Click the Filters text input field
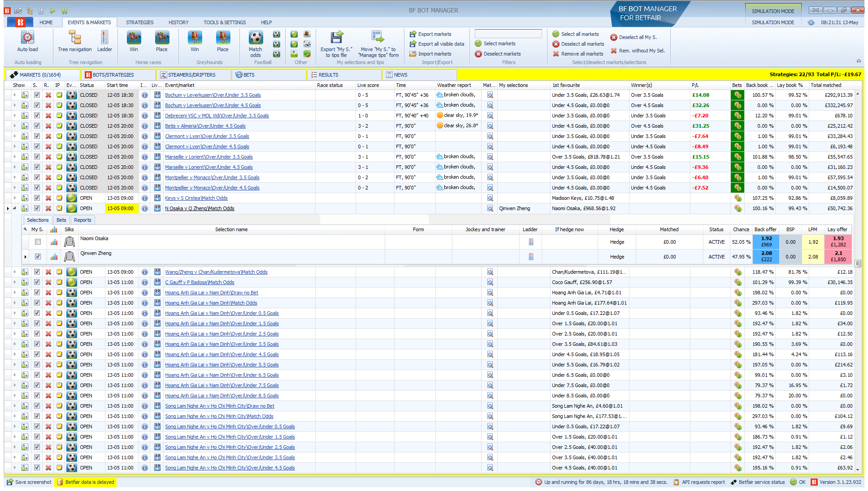Image resolution: width=868 pixels, height=491 pixels. point(508,34)
